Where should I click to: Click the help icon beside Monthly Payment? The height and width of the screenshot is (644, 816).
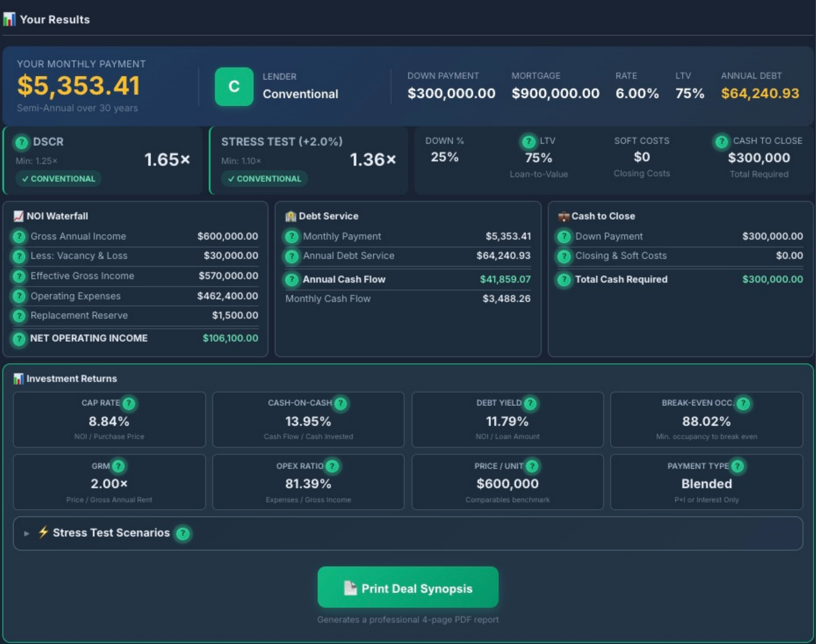pos(291,237)
